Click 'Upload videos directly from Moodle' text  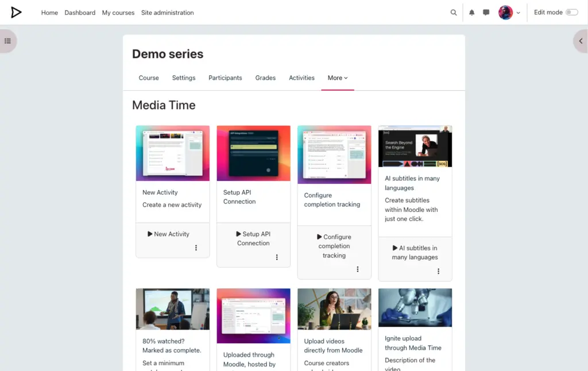333,346
